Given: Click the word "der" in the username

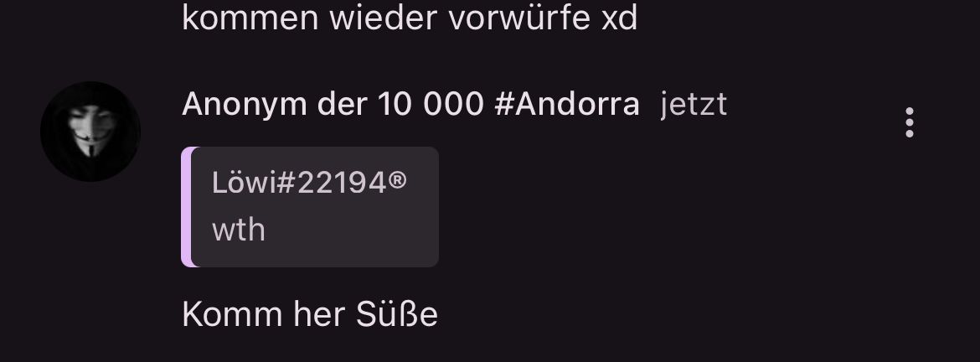Looking at the screenshot, I should [x=342, y=105].
